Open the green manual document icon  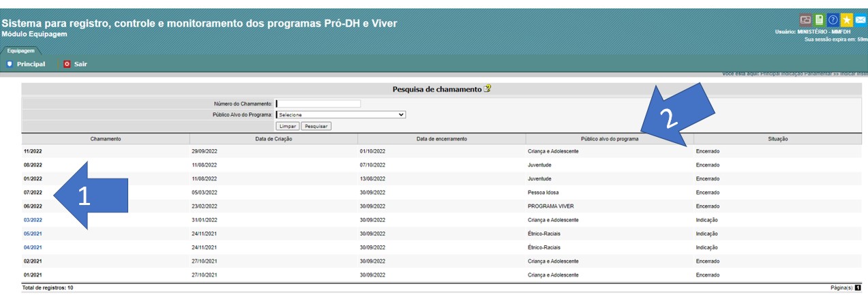point(820,20)
